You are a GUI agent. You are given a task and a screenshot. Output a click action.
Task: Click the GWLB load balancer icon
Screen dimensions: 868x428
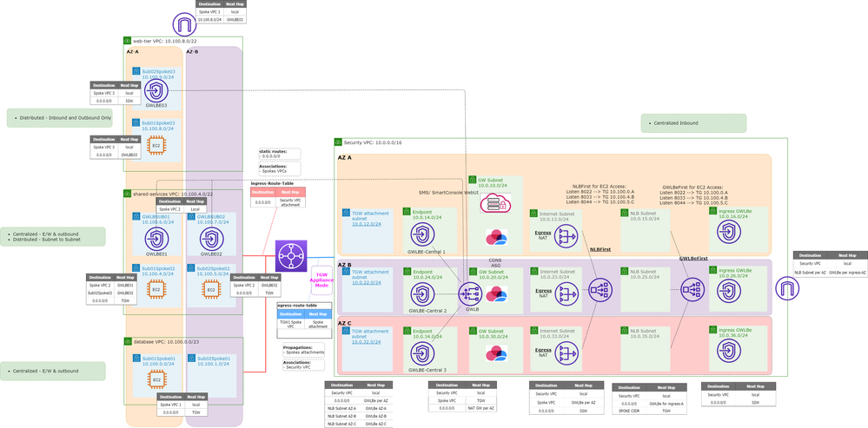471,293
